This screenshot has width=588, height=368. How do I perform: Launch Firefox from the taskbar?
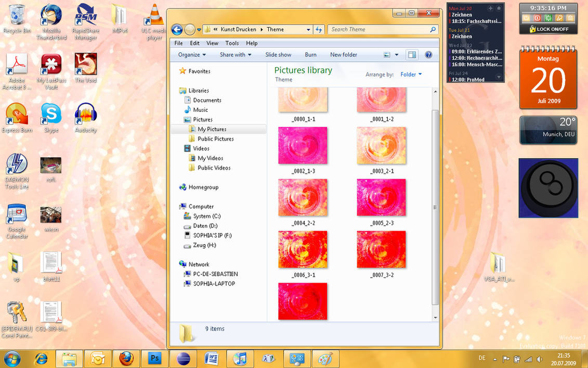126,359
